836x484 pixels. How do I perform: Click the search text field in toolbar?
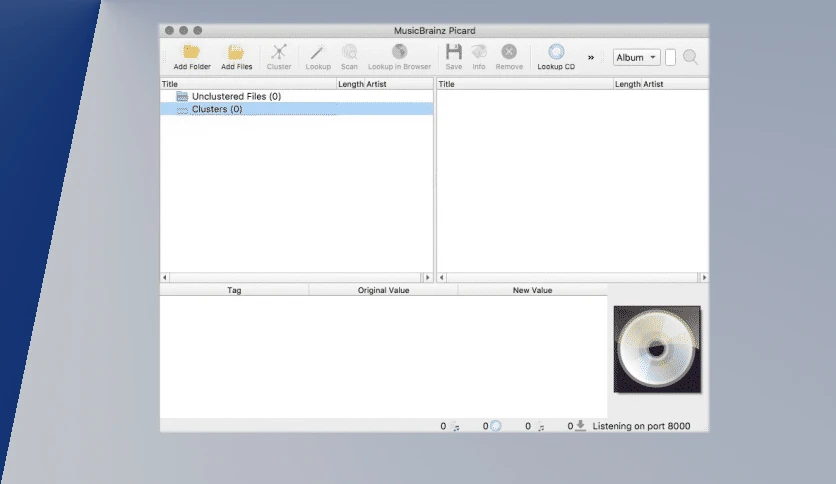click(670, 57)
